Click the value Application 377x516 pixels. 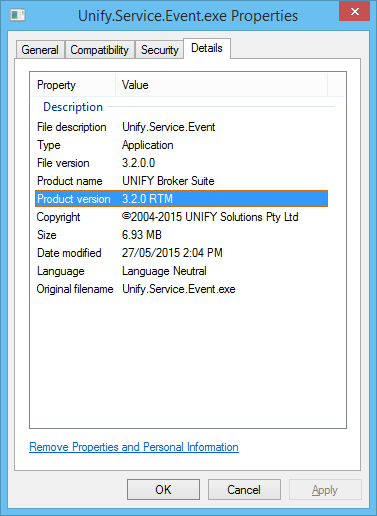tap(148, 145)
